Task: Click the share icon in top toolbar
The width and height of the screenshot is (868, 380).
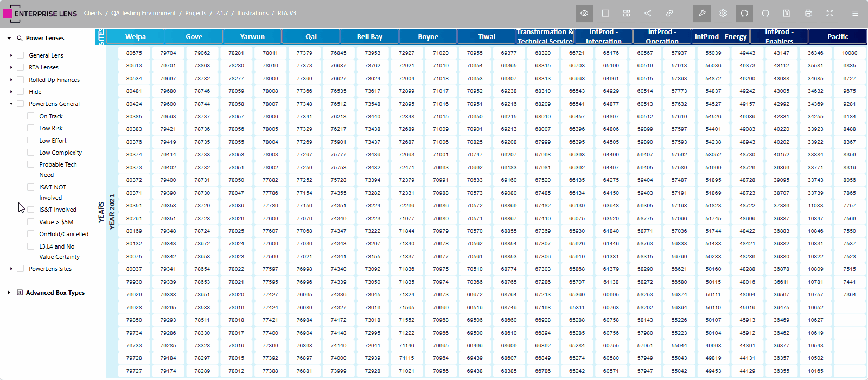Action: coord(648,13)
